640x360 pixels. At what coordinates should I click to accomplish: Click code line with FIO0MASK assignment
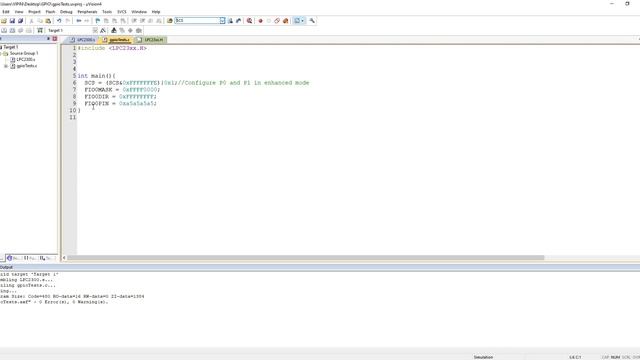[122, 90]
